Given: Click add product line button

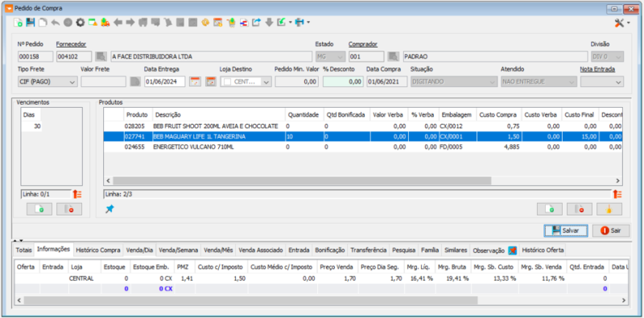Looking at the screenshot, I should (x=550, y=209).
